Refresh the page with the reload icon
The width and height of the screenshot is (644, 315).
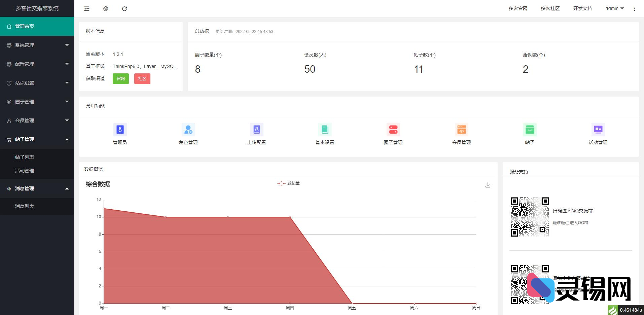[125, 9]
